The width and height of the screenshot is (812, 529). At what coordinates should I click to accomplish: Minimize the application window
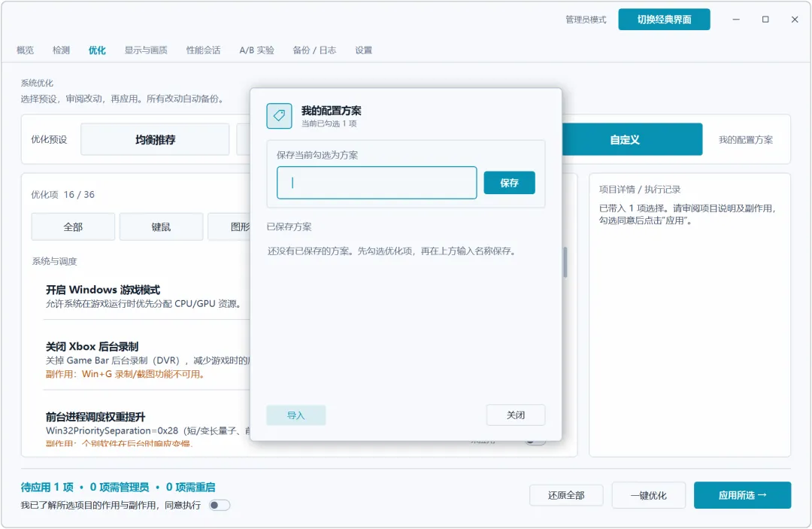click(x=736, y=20)
